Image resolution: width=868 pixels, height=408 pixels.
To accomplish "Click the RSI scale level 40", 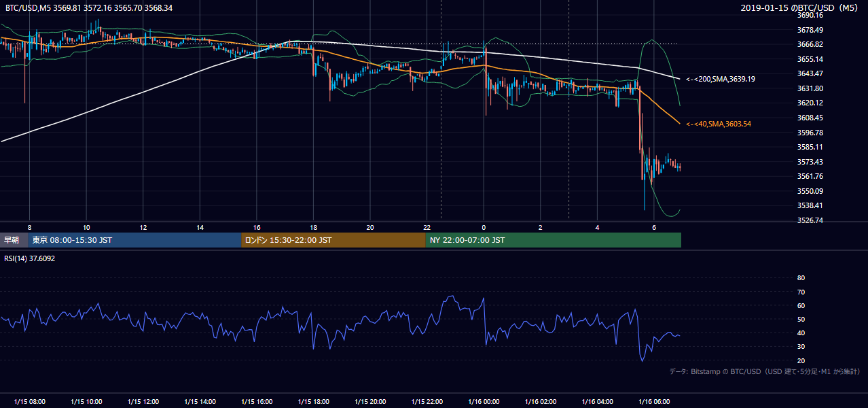I will click(x=801, y=333).
